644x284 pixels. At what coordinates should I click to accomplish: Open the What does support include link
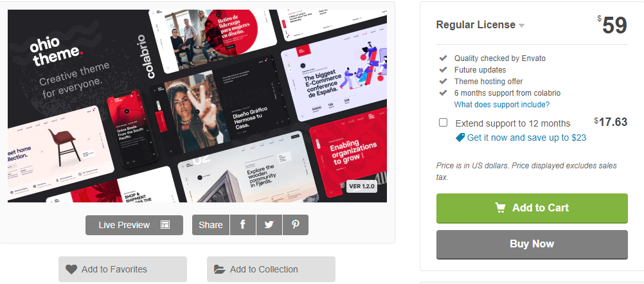[502, 105]
